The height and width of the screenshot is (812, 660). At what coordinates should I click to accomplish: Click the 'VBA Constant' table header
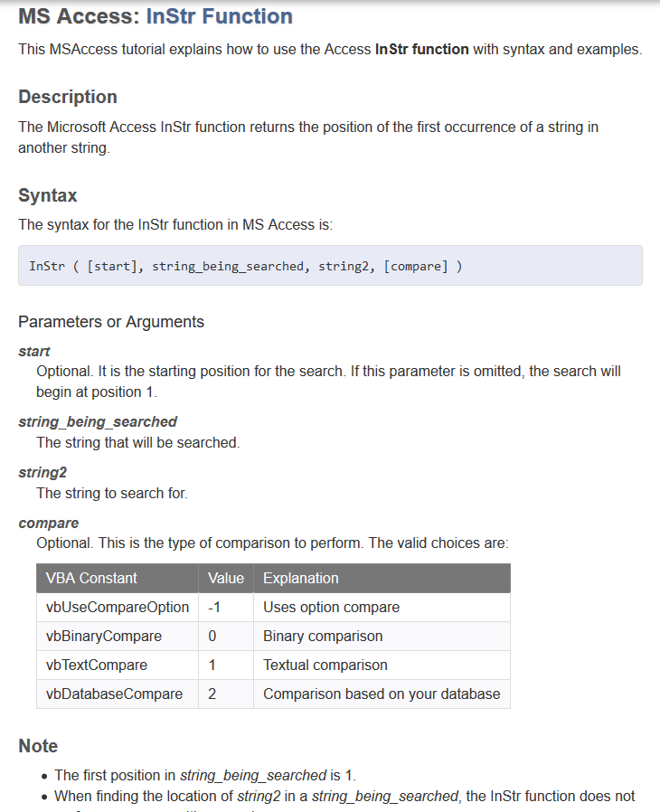[x=92, y=578]
